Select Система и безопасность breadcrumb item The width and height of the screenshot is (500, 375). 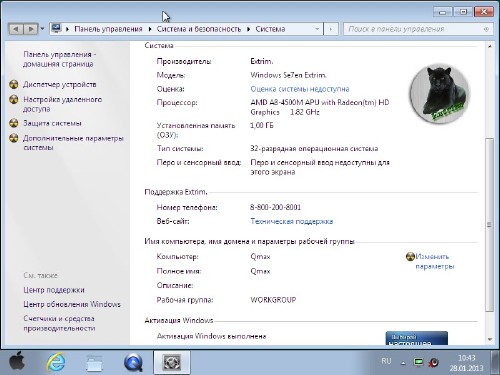click(199, 29)
